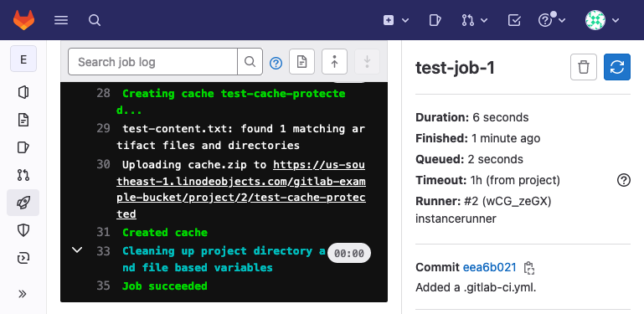The width and height of the screenshot is (644, 314).
Task: Click the top bar search icon
Action: (95, 20)
